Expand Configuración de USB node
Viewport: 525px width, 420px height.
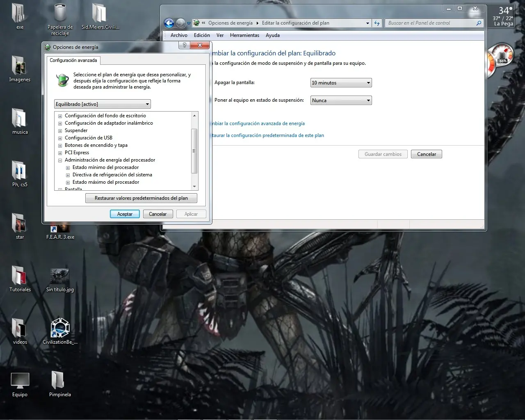(60, 138)
